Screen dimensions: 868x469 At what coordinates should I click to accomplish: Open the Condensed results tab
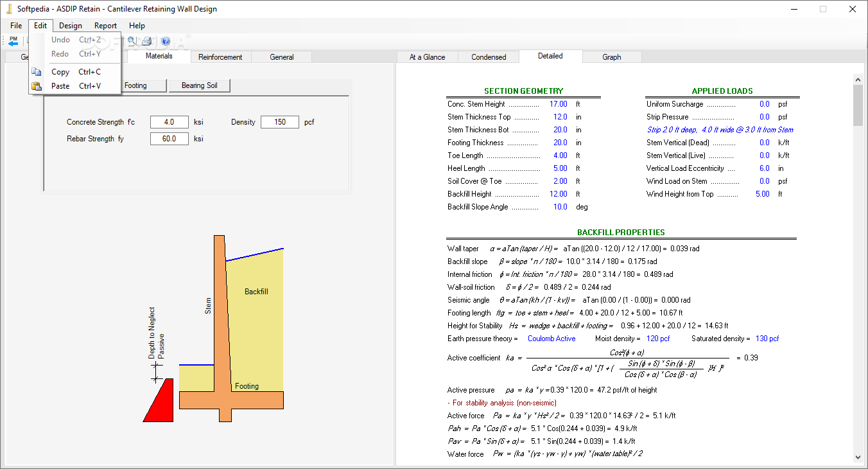click(x=489, y=57)
